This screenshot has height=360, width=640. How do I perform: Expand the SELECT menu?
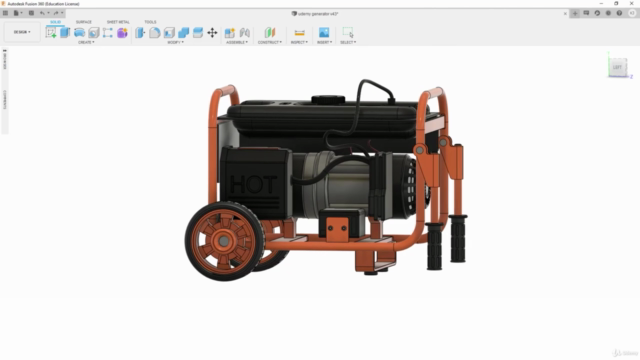pyautogui.click(x=348, y=42)
